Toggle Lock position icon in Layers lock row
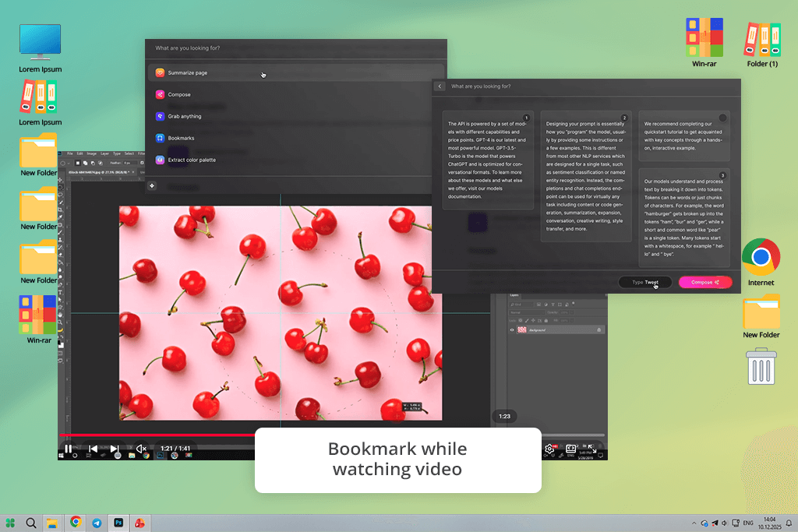Viewport: 798px width, 532px height. (533, 320)
